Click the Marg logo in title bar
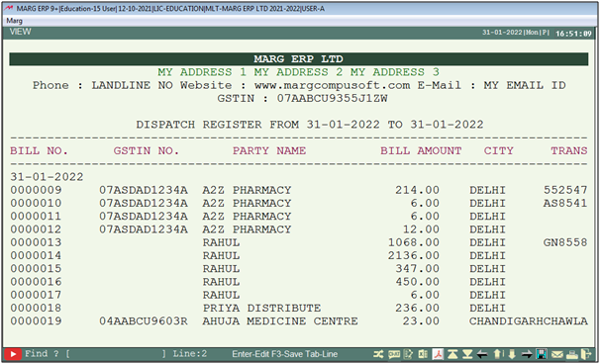This screenshot has height=364, width=601. [9, 9]
